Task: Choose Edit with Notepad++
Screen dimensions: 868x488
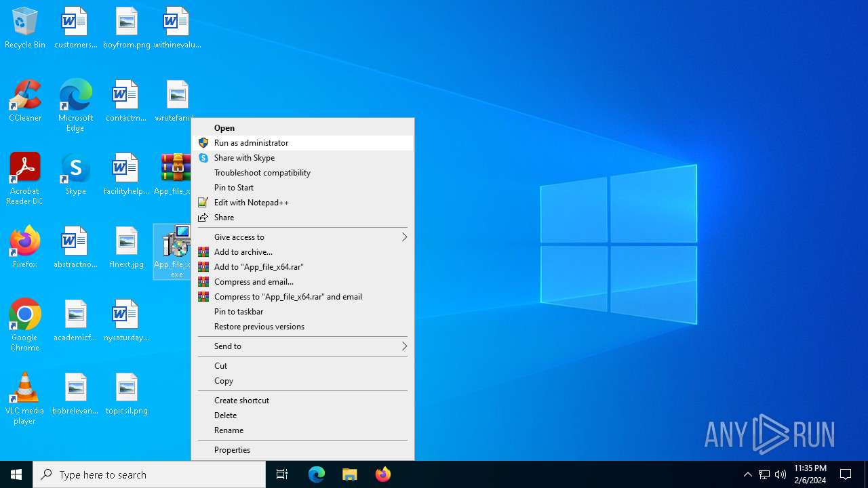Action: [x=302, y=203]
